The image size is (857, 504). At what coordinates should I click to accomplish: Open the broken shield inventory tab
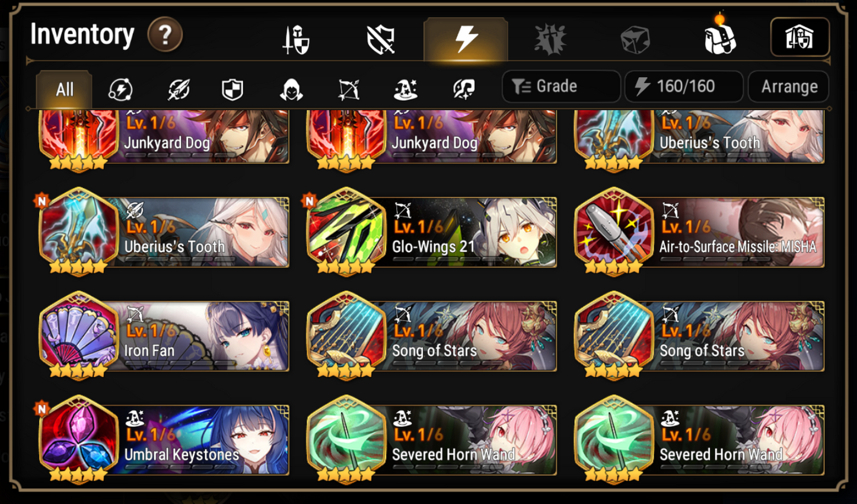tap(381, 40)
